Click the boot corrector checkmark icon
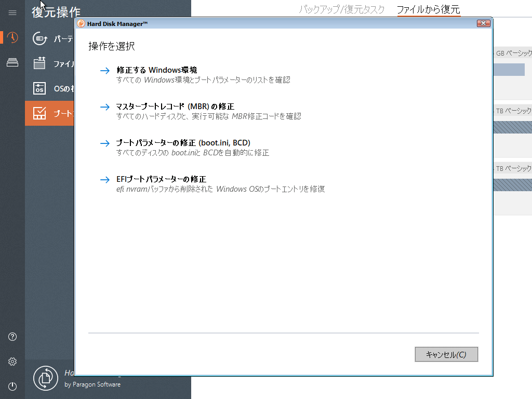 pyautogui.click(x=39, y=113)
